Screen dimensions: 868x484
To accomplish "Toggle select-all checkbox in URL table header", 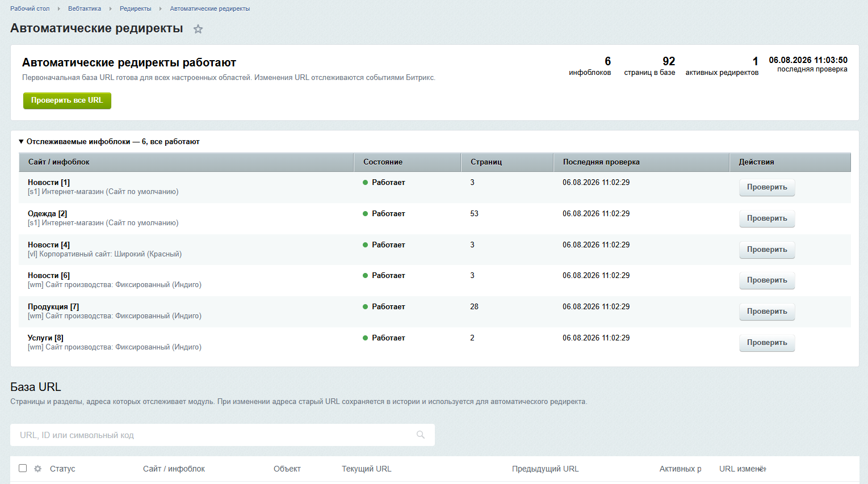I will tap(23, 468).
